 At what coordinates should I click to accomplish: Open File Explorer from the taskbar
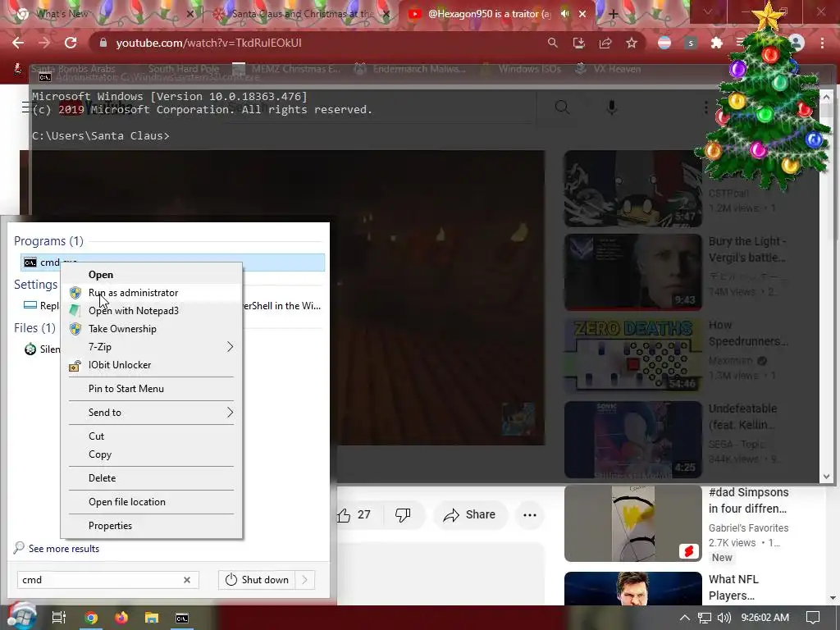(x=152, y=618)
